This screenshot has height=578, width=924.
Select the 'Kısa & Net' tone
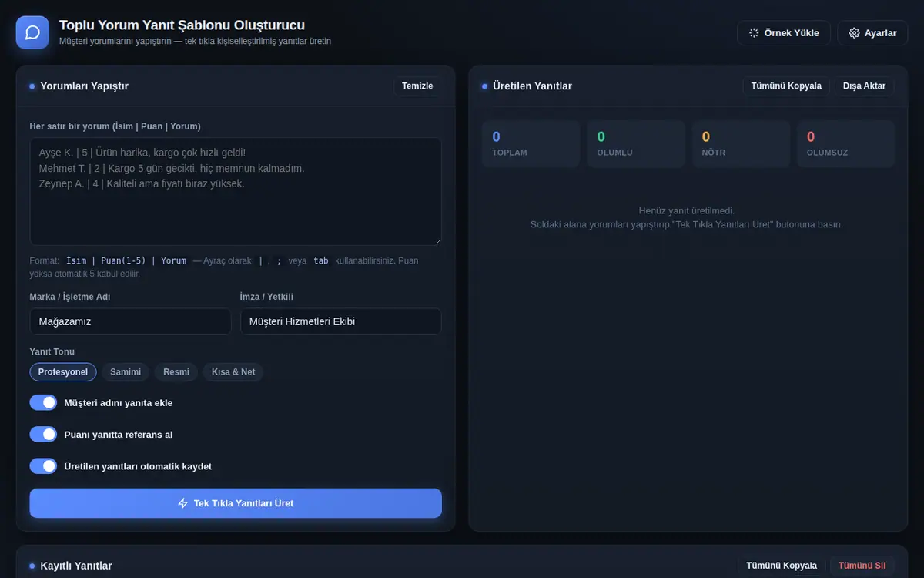tap(233, 372)
